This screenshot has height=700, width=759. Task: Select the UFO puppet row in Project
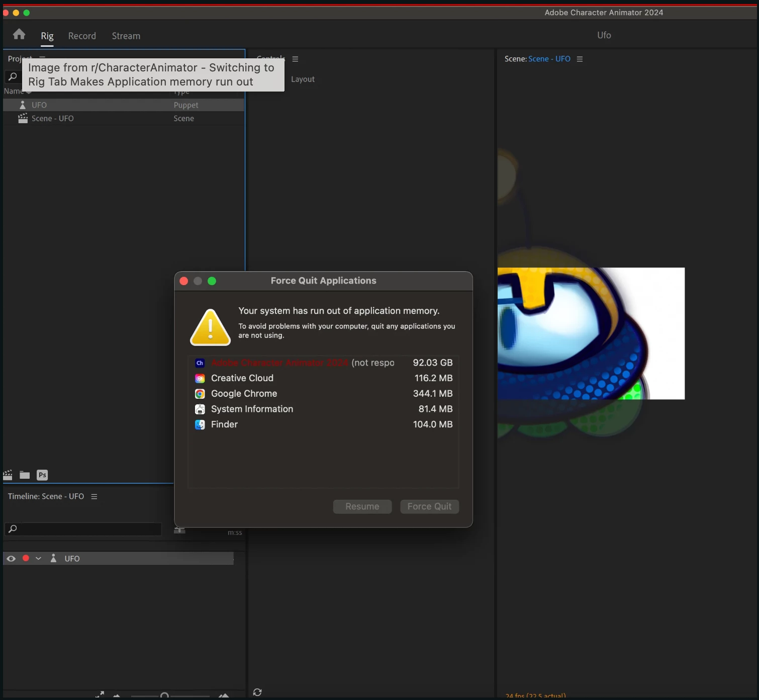124,105
